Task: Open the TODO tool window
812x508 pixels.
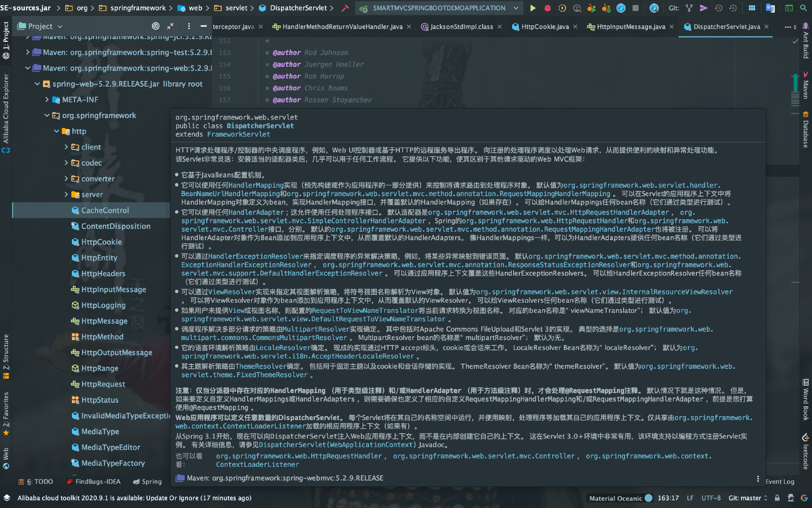Action: coord(36,482)
